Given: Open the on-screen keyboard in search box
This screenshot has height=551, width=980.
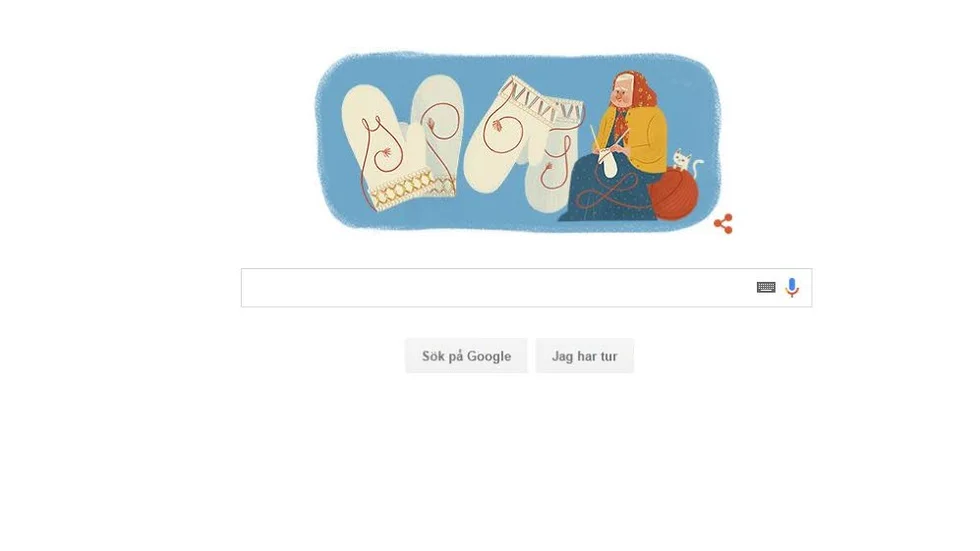Looking at the screenshot, I should (x=766, y=287).
